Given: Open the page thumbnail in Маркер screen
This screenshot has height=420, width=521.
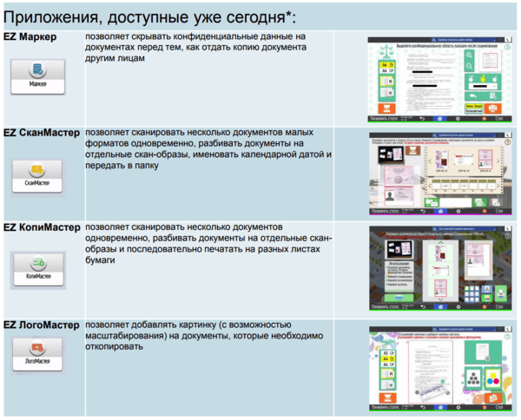Looking at the screenshot, I should coord(490,61).
